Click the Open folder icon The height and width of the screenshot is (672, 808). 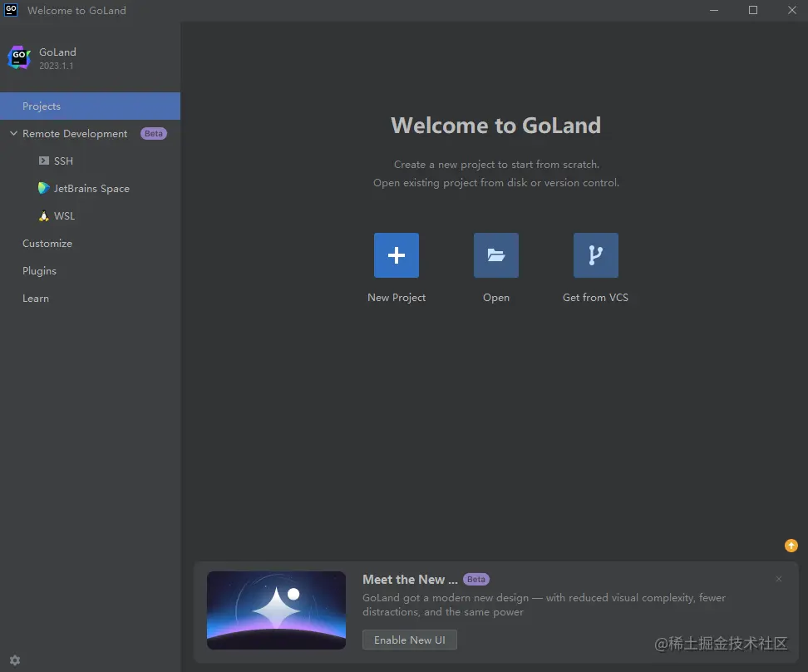(x=496, y=255)
